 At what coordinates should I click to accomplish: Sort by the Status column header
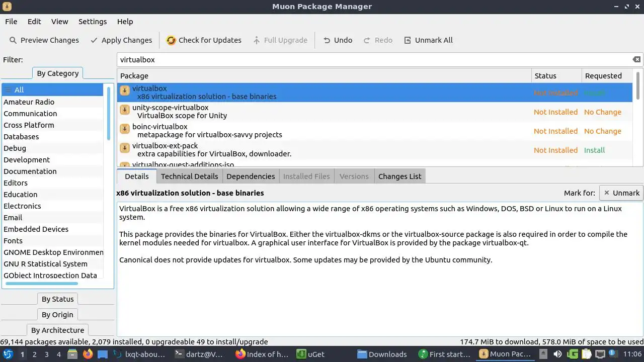556,76
